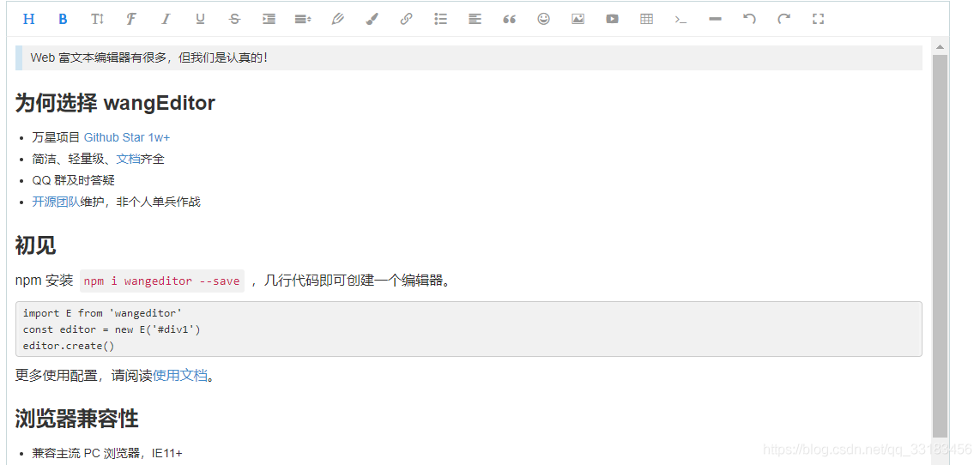Open the background color brush tool

point(372,19)
